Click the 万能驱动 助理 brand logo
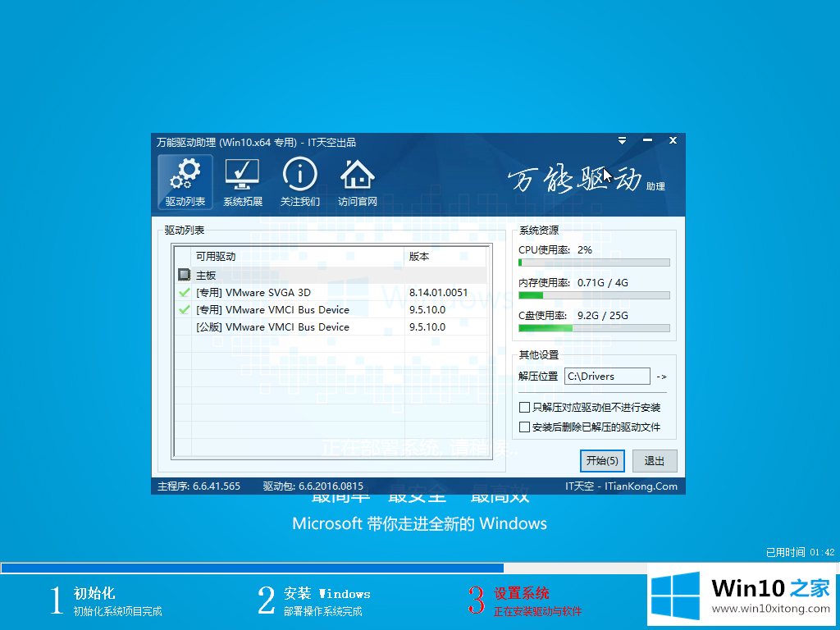This screenshot has height=630, width=840. [586, 180]
